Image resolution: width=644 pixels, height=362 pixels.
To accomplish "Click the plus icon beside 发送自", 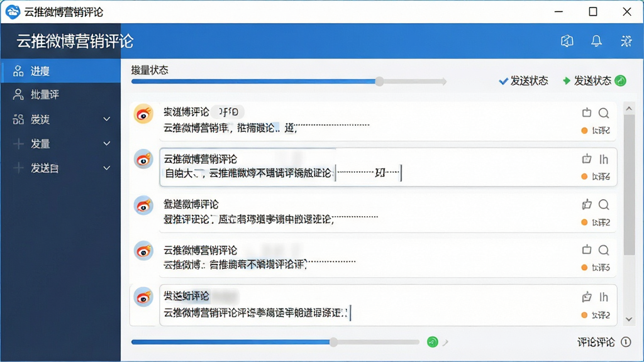I will point(18,168).
